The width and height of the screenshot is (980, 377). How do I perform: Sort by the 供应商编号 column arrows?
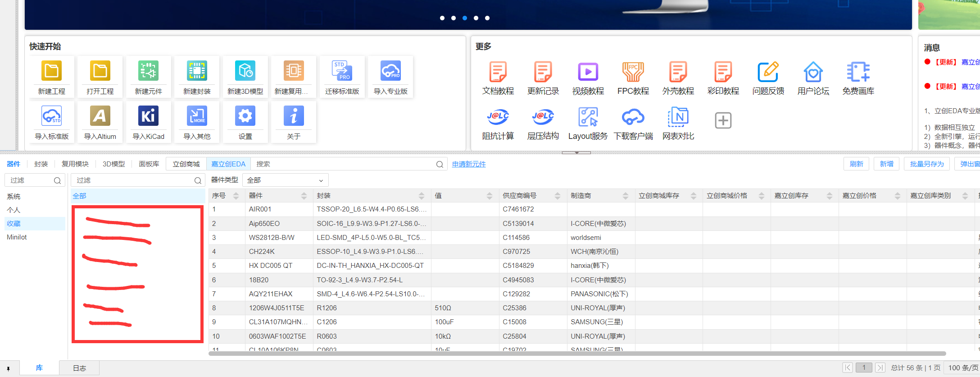coord(558,196)
